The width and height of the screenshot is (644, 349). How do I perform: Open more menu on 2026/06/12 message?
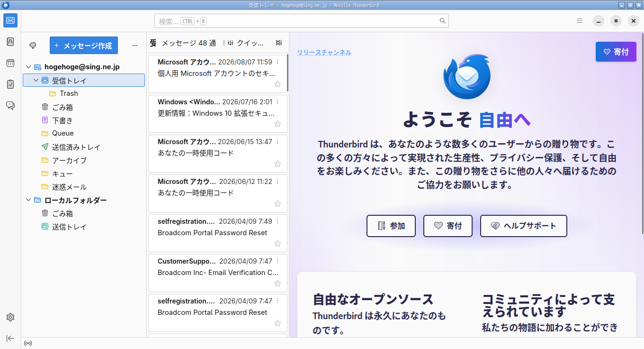277,182
